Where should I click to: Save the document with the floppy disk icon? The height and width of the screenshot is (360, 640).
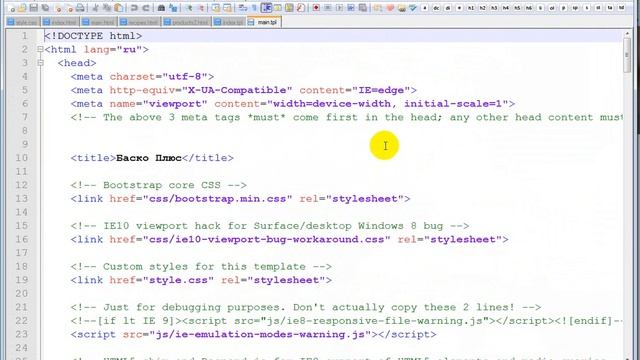coord(33,8)
